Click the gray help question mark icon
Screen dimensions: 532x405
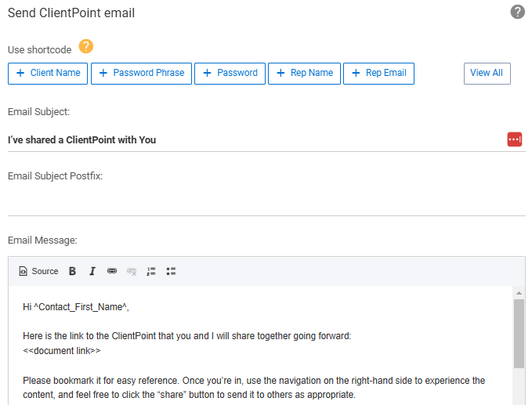coord(517,12)
